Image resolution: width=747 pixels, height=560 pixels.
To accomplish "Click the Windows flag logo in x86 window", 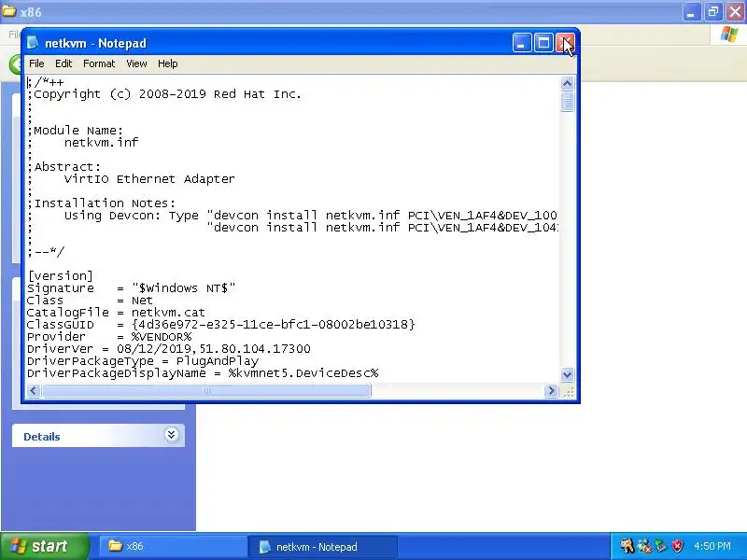I will pyautogui.click(x=729, y=35).
